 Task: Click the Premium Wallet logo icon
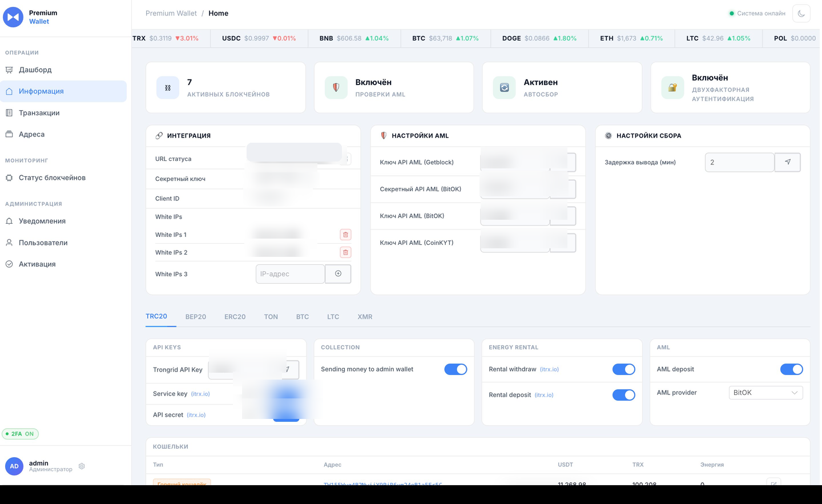point(13,17)
